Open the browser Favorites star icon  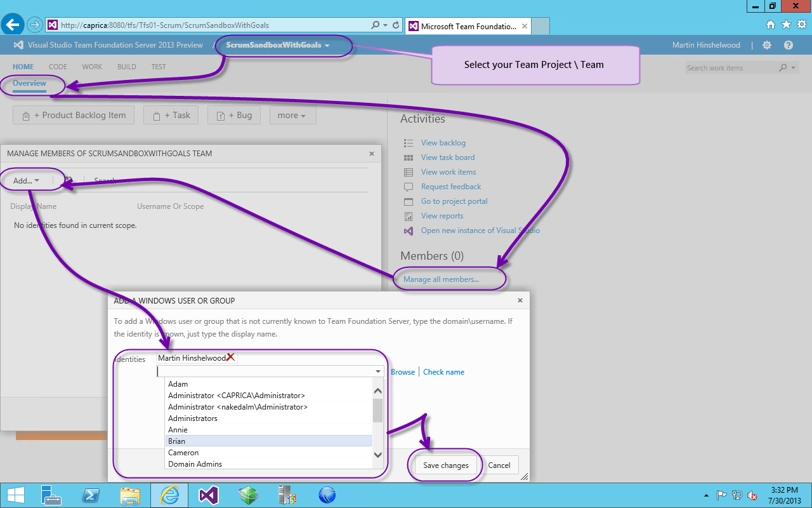(786, 25)
